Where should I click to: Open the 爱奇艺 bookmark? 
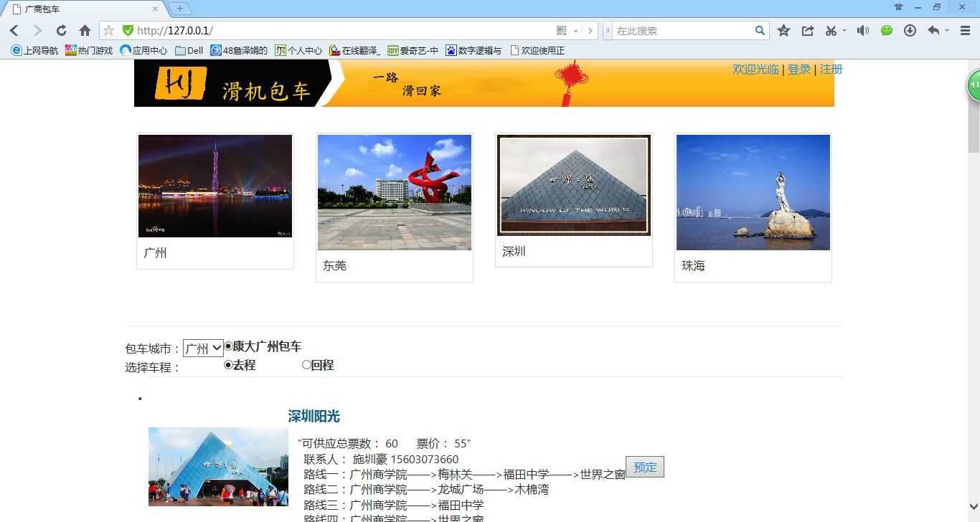(413, 51)
